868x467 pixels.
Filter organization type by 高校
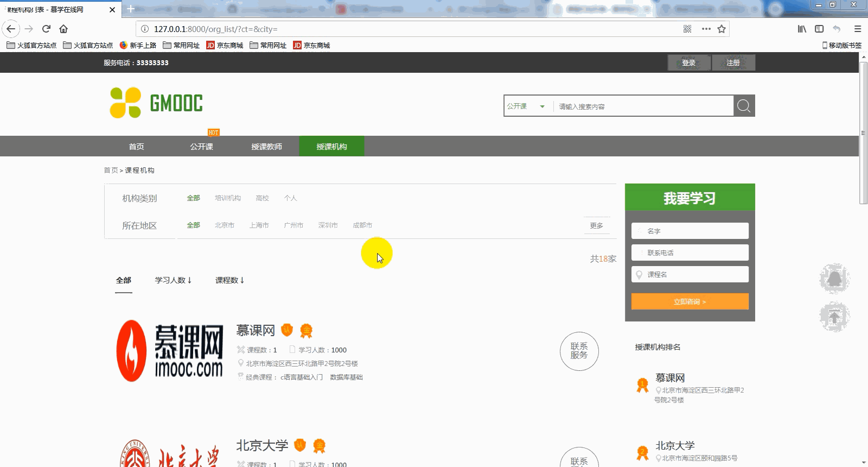pos(263,198)
